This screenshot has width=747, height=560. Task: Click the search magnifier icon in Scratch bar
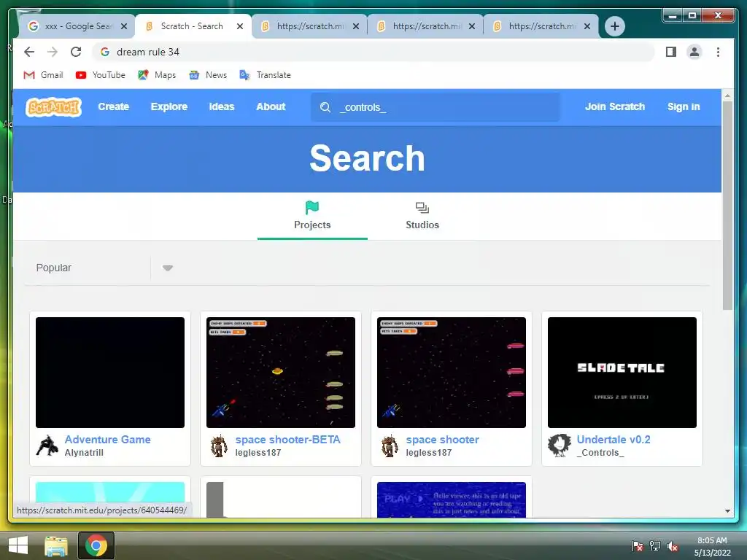(325, 107)
